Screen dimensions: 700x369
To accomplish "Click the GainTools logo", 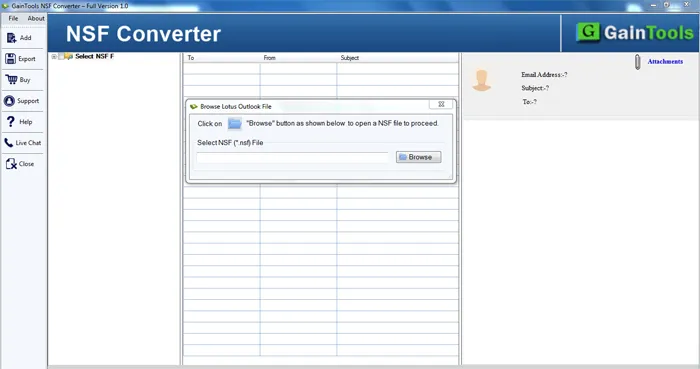I will pyautogui.click(x=634, y=33).
